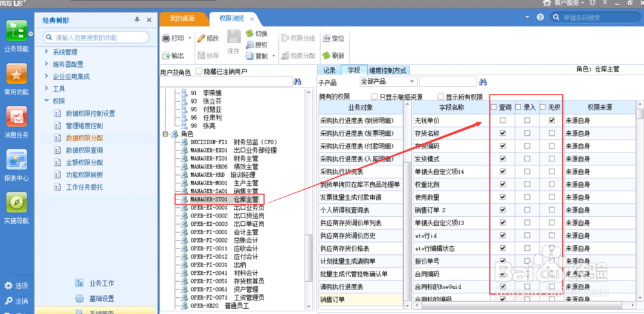
Task: Expand the 服务器配置 tree node
Action: pos(46,64)
